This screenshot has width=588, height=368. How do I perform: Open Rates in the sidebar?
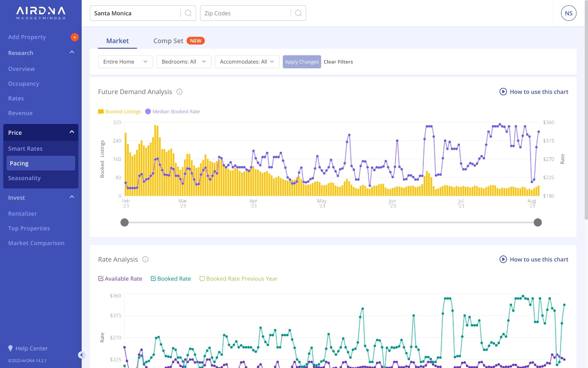tap(16, 98)
